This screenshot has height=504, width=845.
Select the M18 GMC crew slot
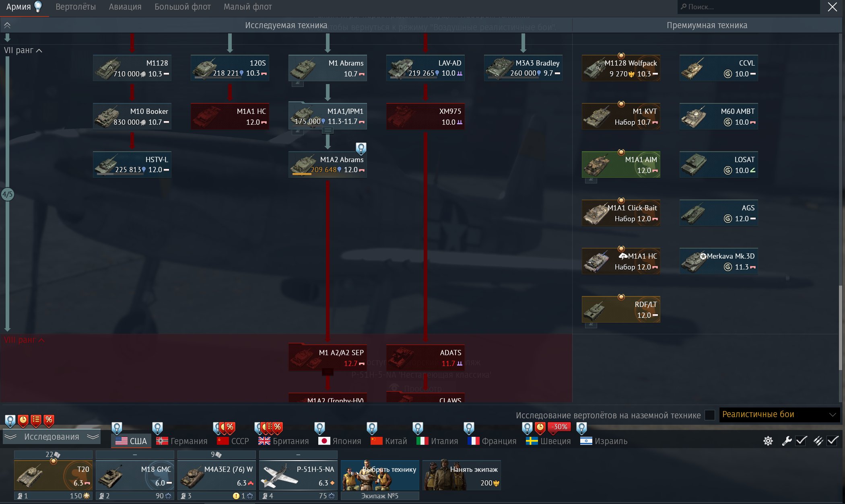[135, 475]
